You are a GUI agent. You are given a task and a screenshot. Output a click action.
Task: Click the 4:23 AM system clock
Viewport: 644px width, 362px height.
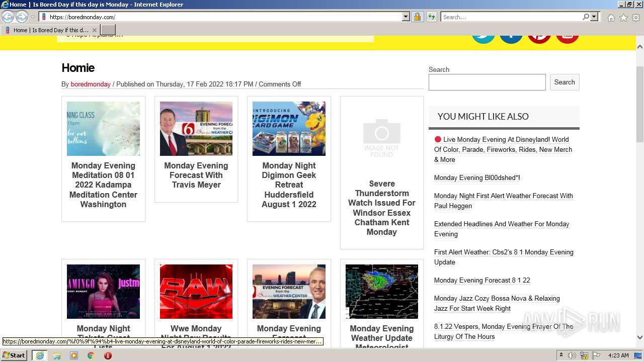(x=618, y=355)
